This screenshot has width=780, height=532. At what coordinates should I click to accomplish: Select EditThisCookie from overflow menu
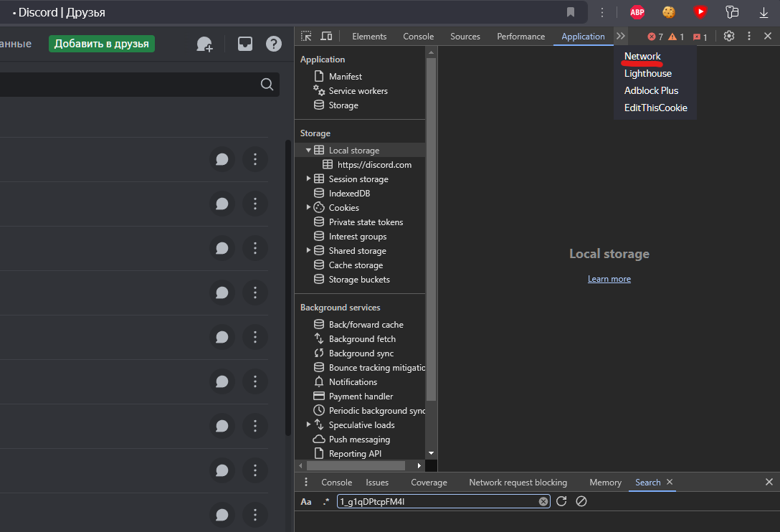tap(656, 108)
